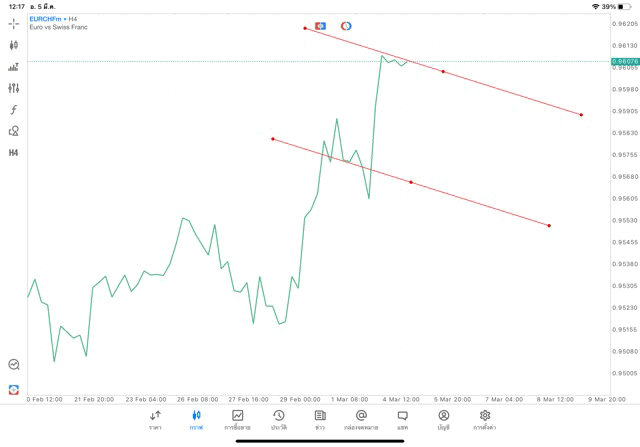Open indicators list with the f icon
Viewport: 640px width, 447px height.
tap(14, 109)
